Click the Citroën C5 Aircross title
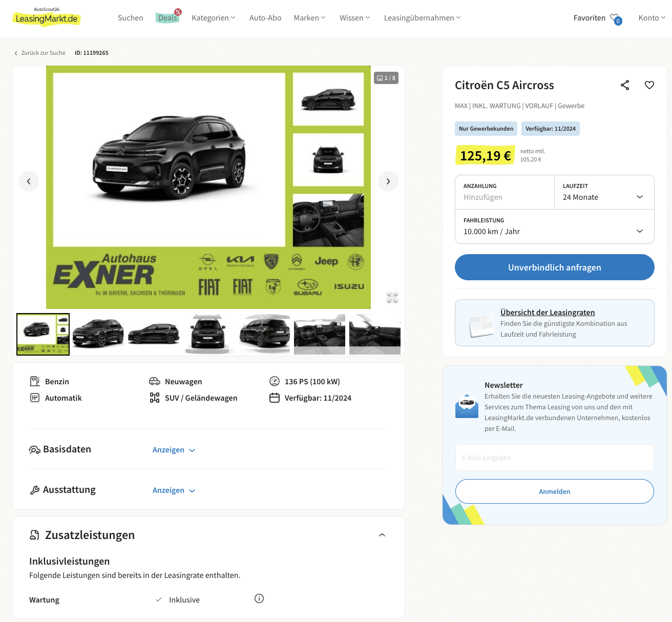 click(505, 85)
